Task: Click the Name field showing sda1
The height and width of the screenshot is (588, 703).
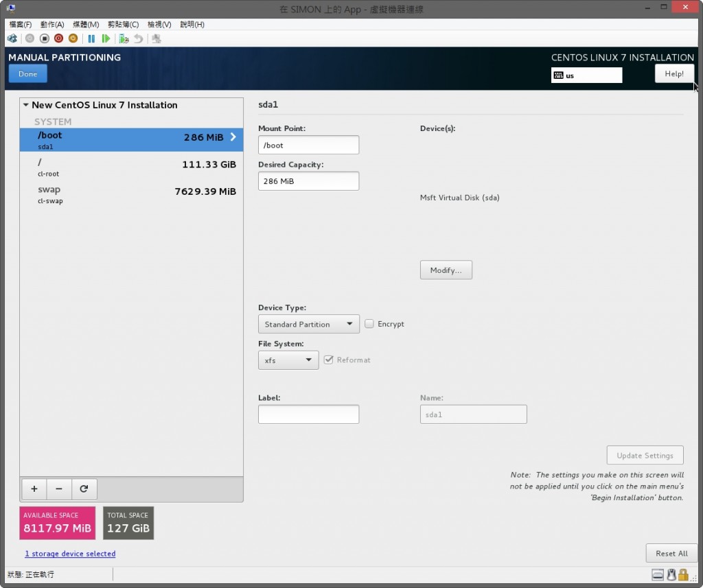Action: pos(474,414)
